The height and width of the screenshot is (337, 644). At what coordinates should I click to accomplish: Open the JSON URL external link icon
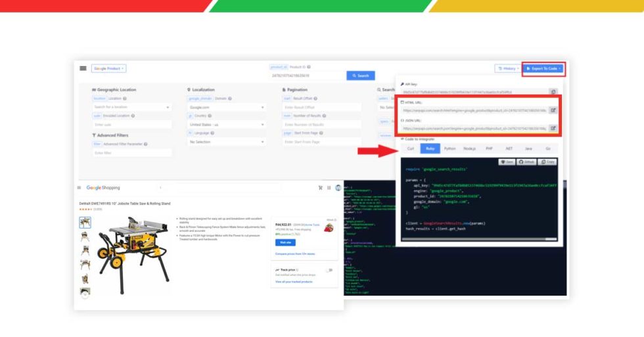pyautogui.click(x=553, y=128)
